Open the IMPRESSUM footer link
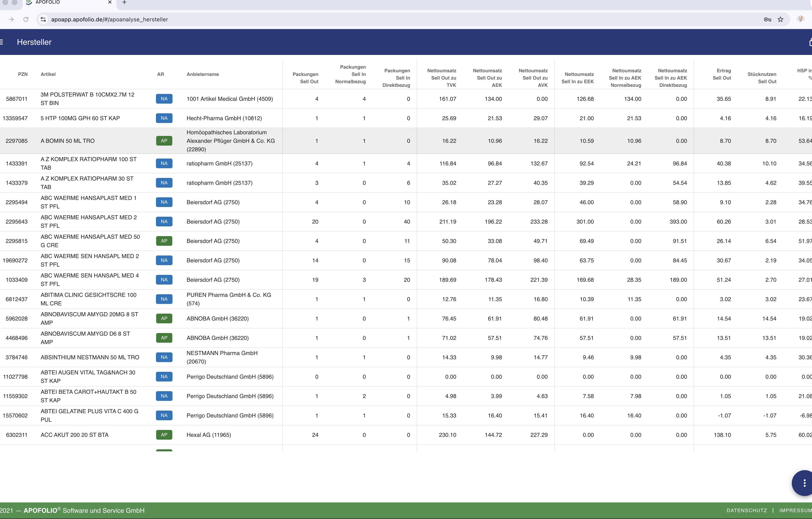Viewport: 812px width, 519px height. click(x=795, y=511)
